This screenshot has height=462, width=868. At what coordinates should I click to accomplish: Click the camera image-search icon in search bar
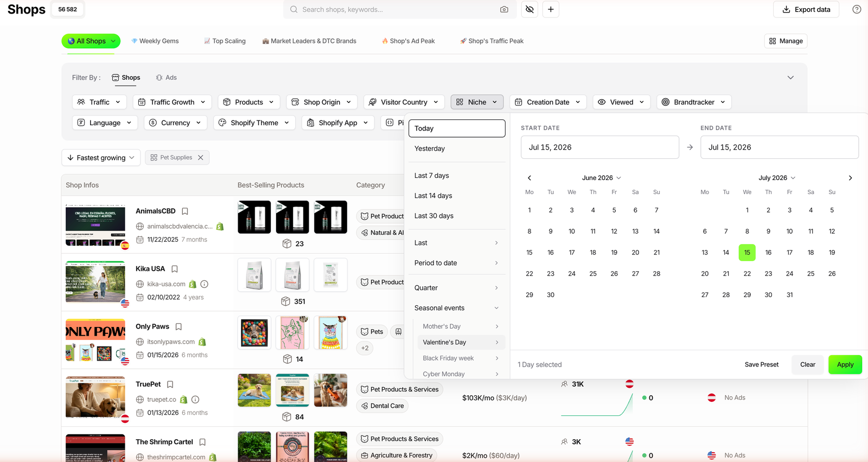click(504, 9)
